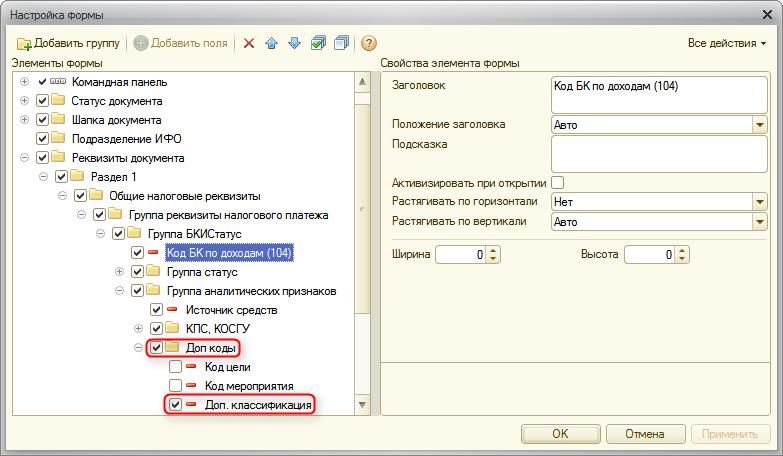The image size is (783, 456).
Task: Move element down with the blue arrow
Action: point(295,43)
